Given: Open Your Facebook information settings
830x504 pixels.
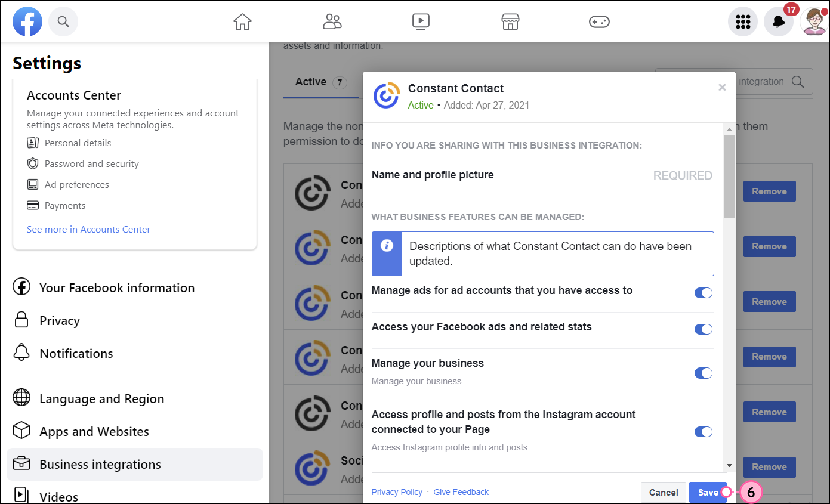Looking at the screenshot, I should click(135, 287).
